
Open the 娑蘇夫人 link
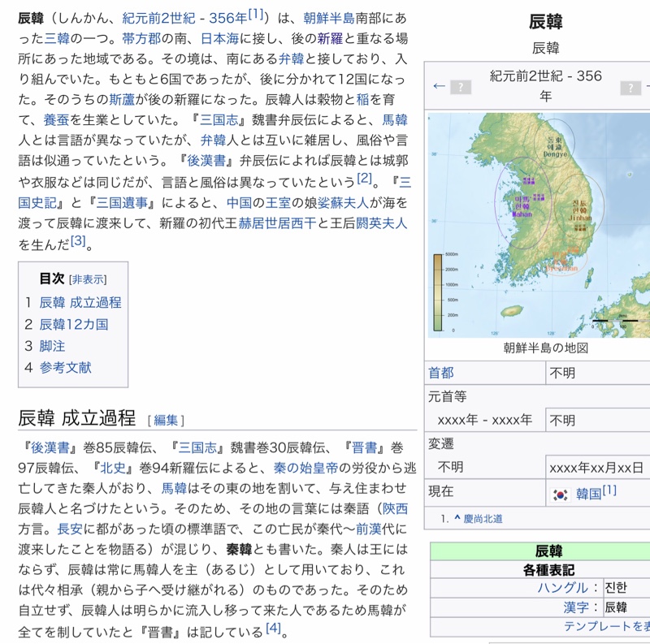point(343,203)
